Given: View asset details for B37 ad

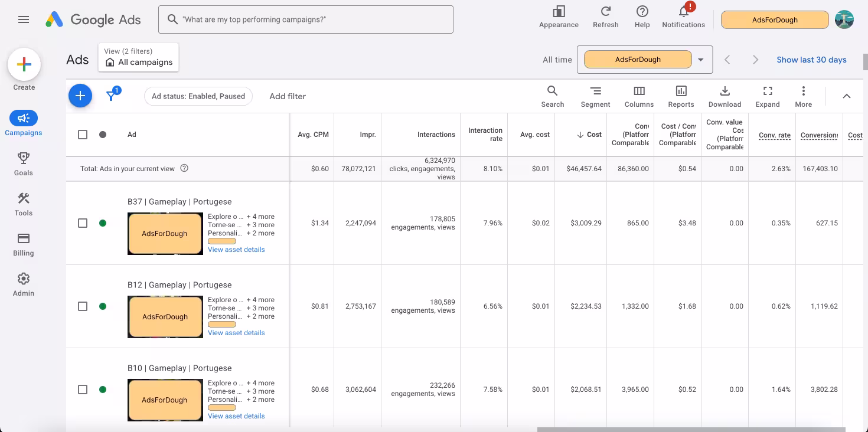Looking at the screenshot, I should pos(236,250).
